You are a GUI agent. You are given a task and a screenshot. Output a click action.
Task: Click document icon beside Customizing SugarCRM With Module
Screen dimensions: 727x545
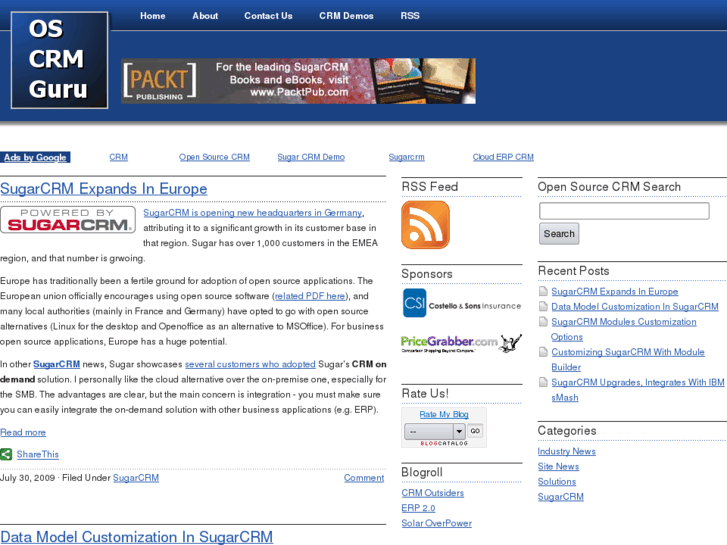tap(543, 352)
